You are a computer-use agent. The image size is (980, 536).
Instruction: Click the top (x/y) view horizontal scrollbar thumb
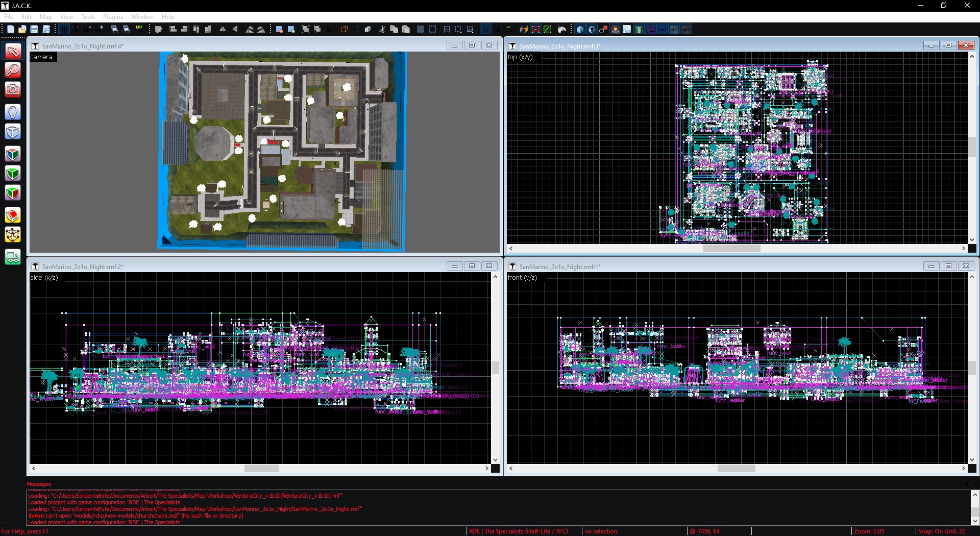point(731,249)
